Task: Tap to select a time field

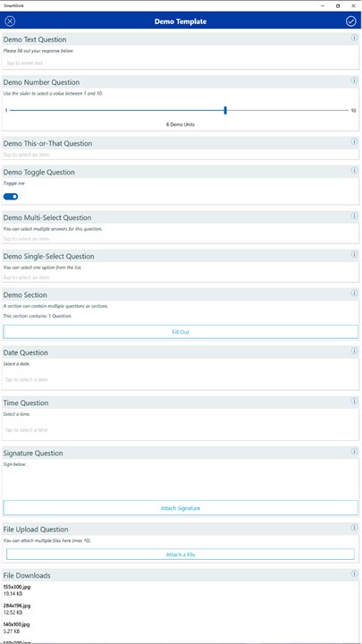Action: tap(181, 430)
